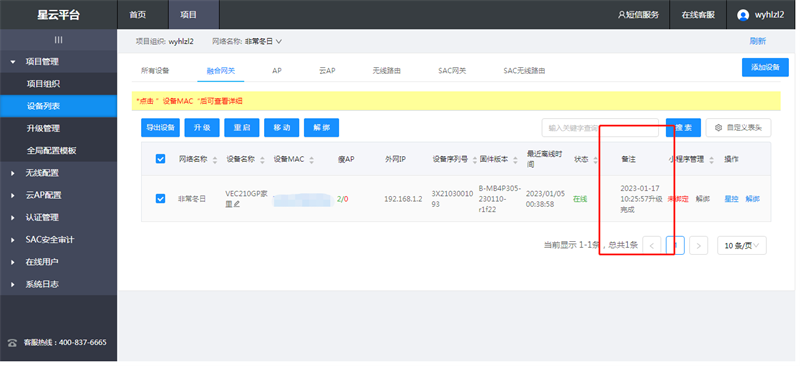The width and height of the screenshot is (800, 366).
Task: Sort by 设备名称 column arrows
Action: (x=262, y=160)
